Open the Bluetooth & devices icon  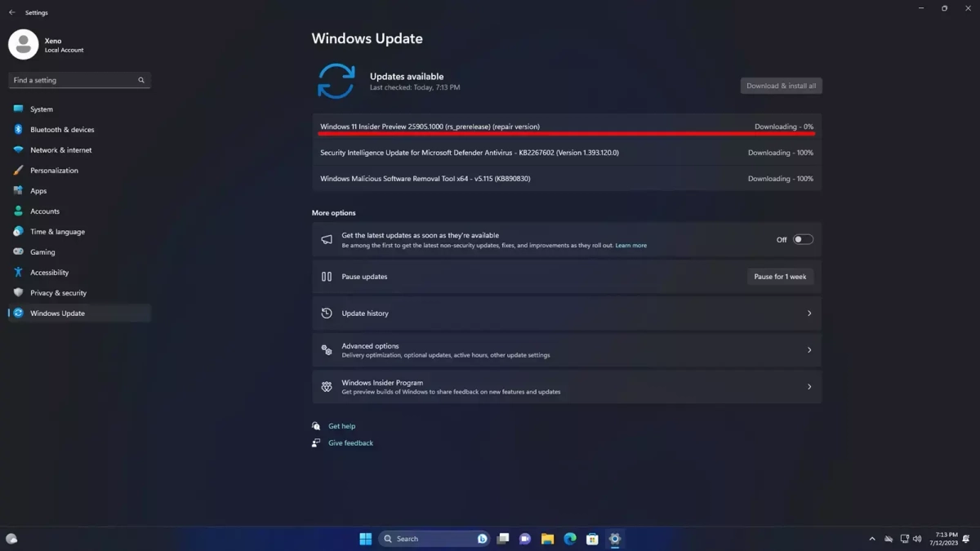click(18, 129)
